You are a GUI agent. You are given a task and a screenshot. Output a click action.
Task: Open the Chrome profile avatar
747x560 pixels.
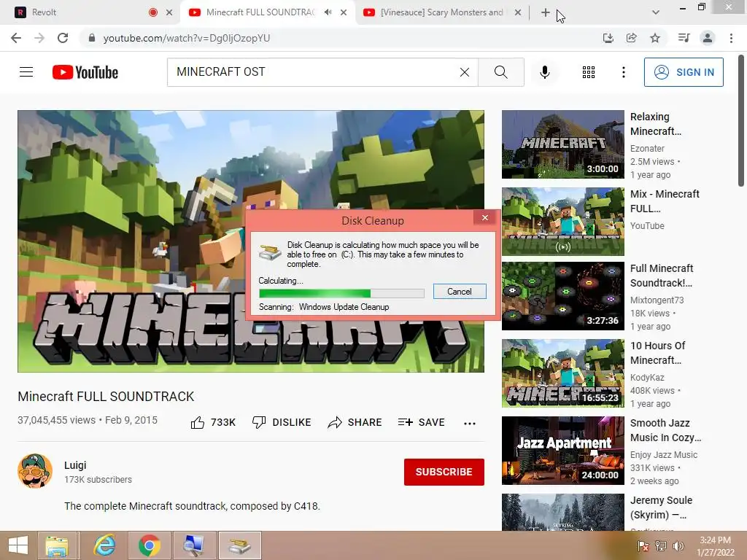[708, 38]
